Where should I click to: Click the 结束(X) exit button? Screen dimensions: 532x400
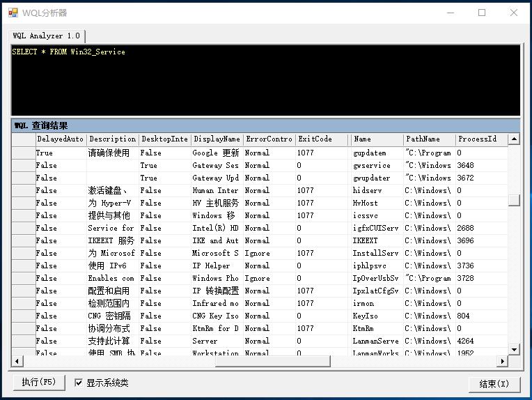[494, 384]
